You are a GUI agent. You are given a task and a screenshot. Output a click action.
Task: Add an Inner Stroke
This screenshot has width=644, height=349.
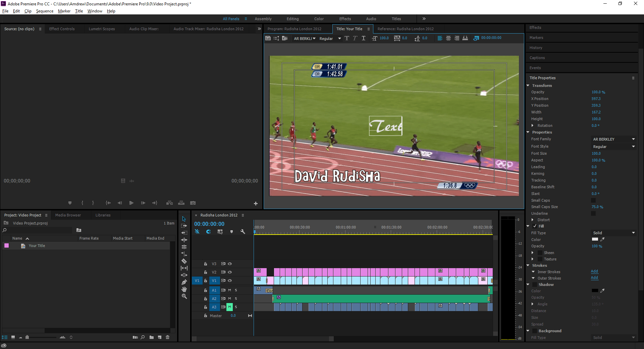[x=594, y=271]
